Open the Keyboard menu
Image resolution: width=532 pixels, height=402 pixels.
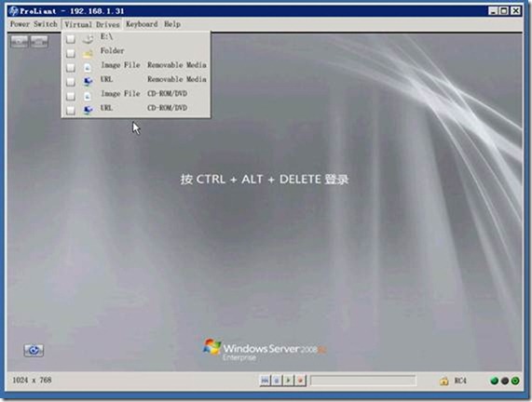point(142,24)
